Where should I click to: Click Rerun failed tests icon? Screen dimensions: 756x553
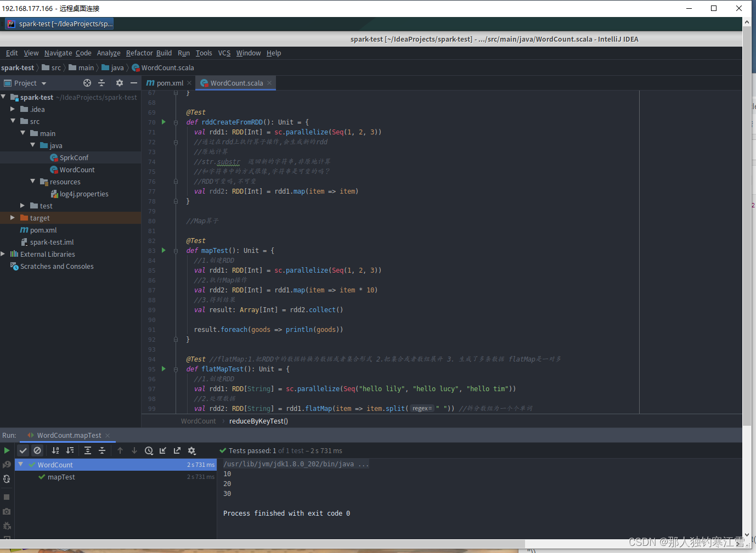(7, 465)
